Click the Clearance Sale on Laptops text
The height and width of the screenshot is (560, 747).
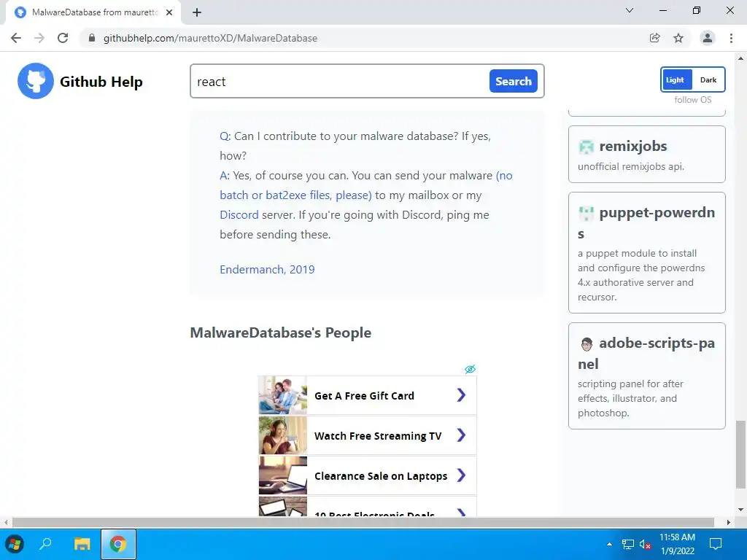click(x=381, y=475)
